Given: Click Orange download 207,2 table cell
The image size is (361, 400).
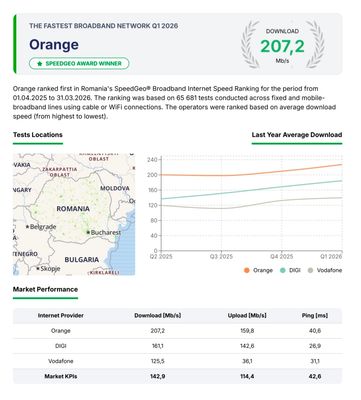Looking at the screenshot, I should (158, 331).
